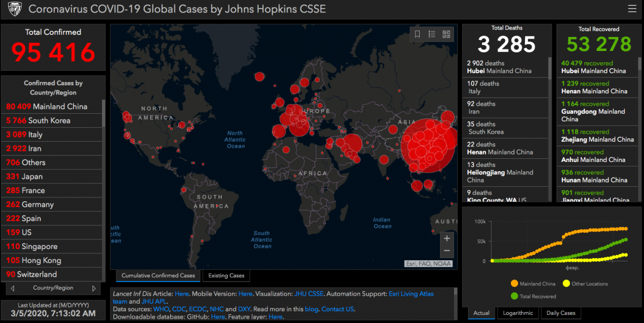Select the '331 Japan' row

52,176
